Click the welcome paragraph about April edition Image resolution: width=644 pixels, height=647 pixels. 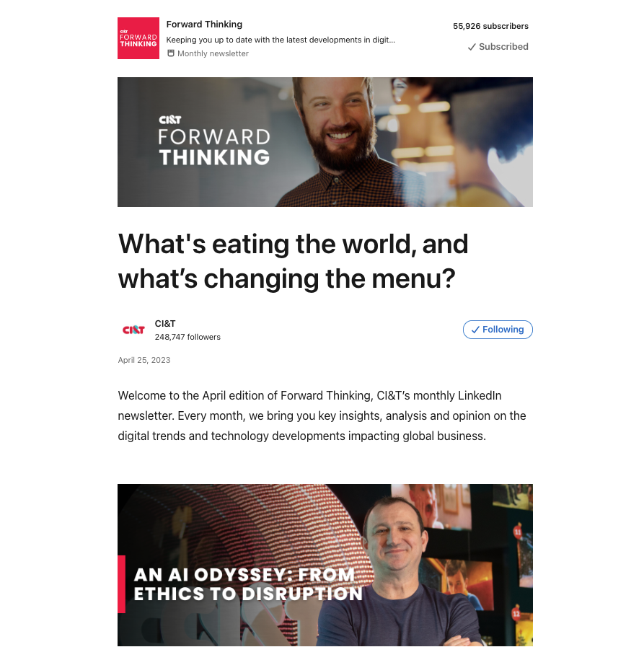coord(322,416)
